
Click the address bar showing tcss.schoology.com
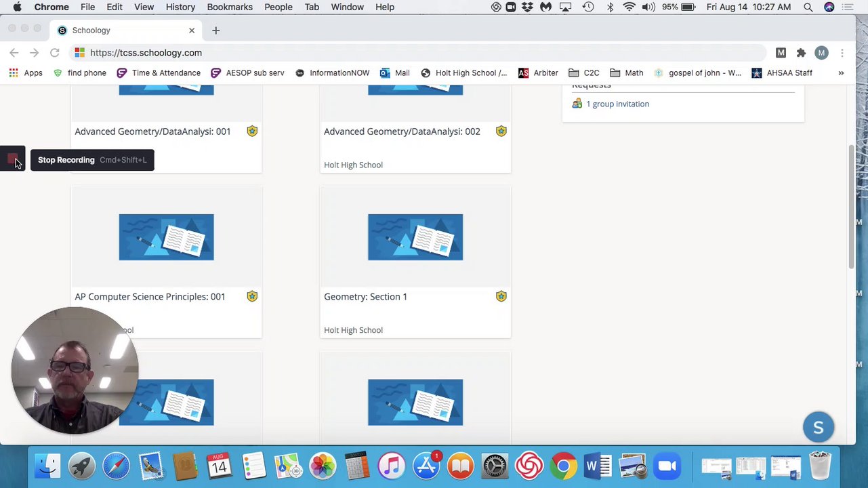419,52
